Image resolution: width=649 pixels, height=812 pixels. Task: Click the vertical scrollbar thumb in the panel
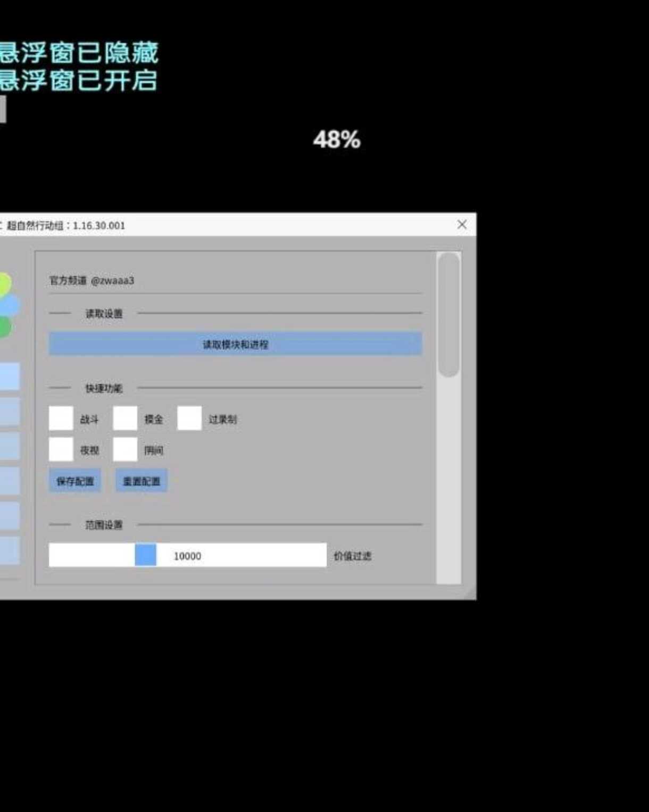(x=449, y=315)
